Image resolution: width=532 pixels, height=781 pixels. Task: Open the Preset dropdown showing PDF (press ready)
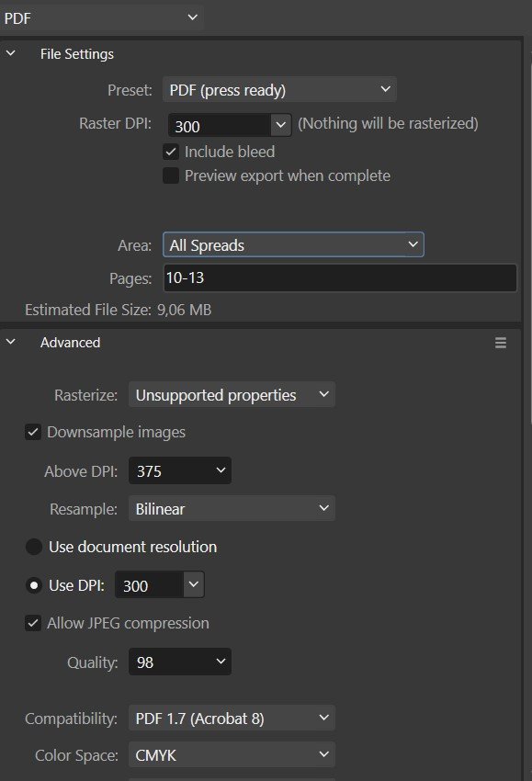click(279, 90)
